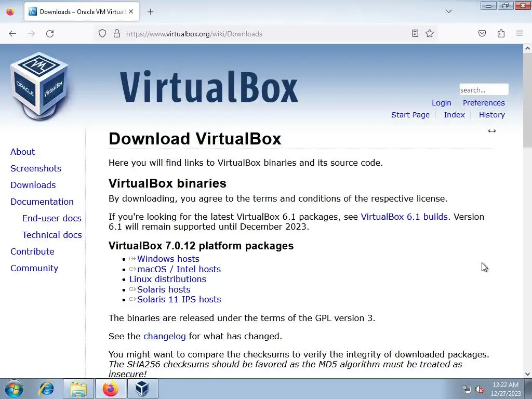Download the Windows hosts package

tap(168, 259)
